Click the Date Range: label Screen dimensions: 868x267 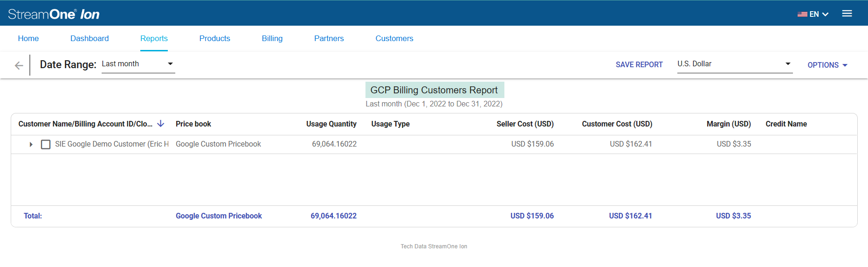[x=68, y=64]
